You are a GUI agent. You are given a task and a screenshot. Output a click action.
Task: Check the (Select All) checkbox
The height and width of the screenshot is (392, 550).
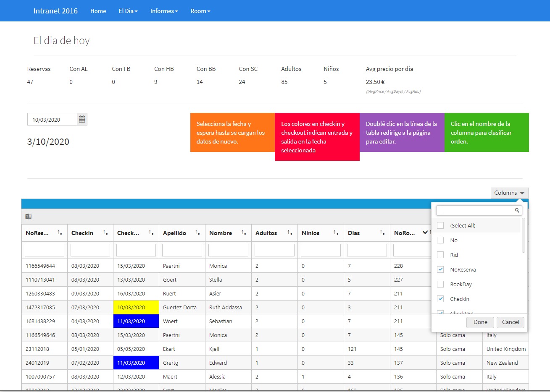[x=440, y=225]
